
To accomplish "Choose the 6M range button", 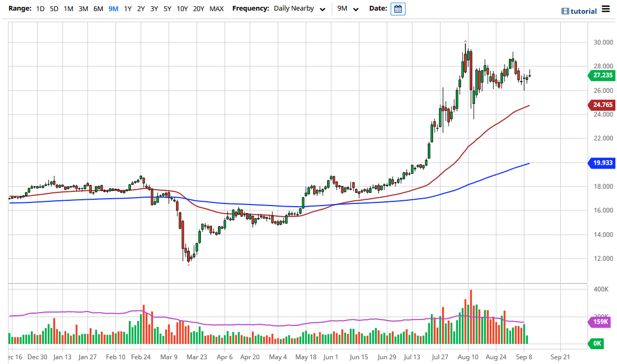I will coord(98,9).
